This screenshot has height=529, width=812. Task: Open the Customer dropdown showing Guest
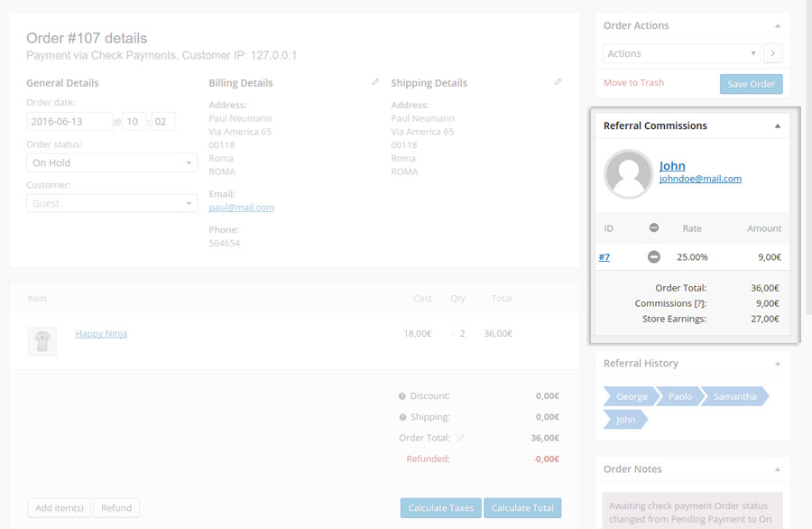point(111,203)
